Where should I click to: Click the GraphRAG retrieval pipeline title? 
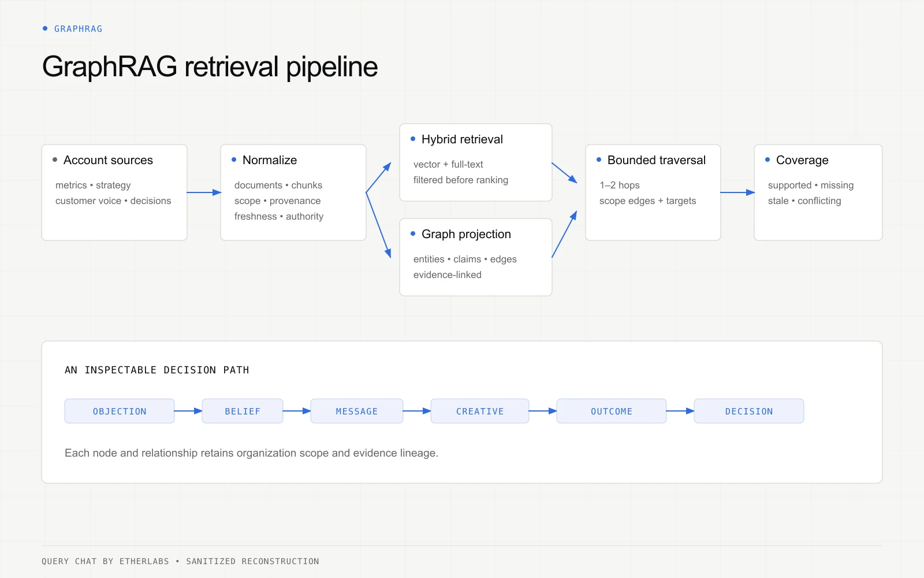(210, 67)
